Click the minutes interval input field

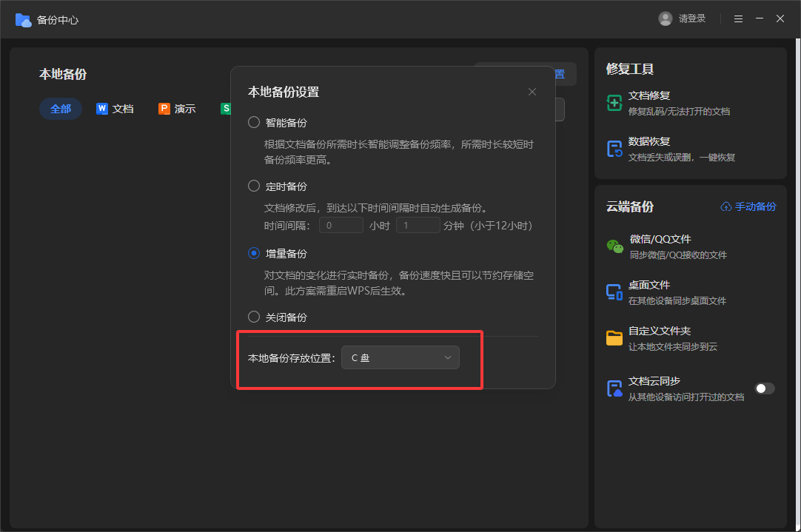tap(418, 226)
